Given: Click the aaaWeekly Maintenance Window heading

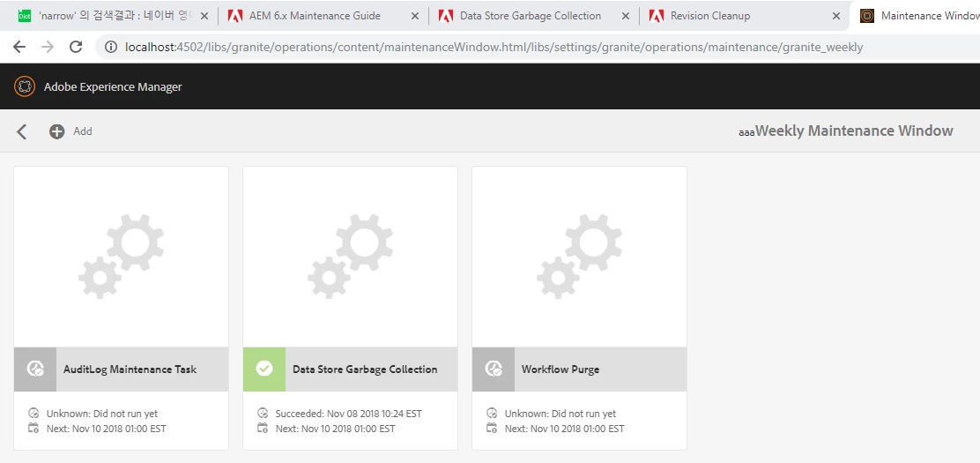Looking at the screenshot, I should 846,131.
